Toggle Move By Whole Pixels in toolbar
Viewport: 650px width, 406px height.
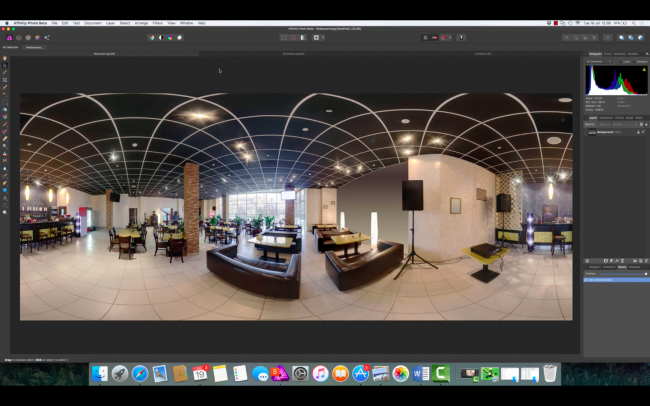(x=434, y=38)
